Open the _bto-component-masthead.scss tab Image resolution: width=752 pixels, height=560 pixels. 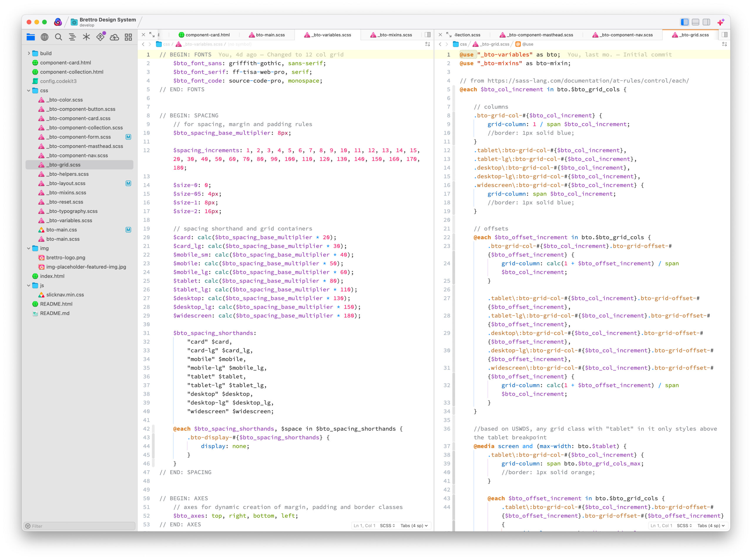536,35
